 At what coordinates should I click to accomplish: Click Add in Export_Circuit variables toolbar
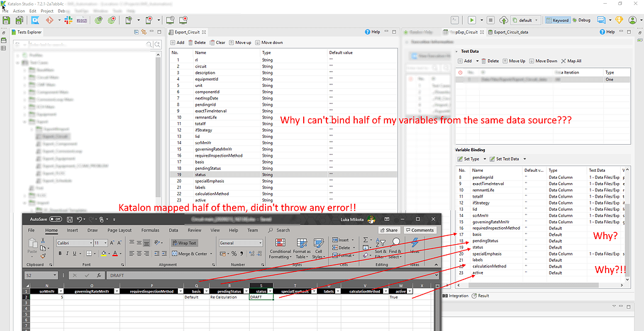tap(177, 42)
